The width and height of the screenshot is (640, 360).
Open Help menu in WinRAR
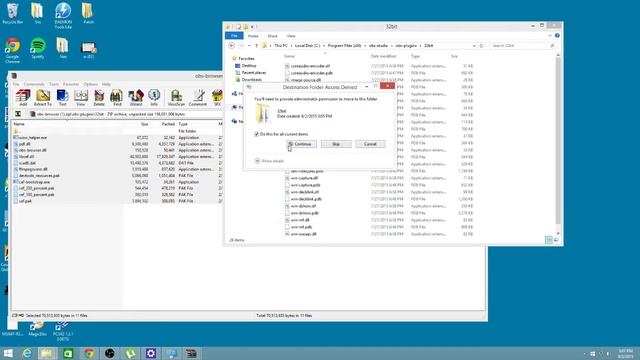(x=106, y=84)
